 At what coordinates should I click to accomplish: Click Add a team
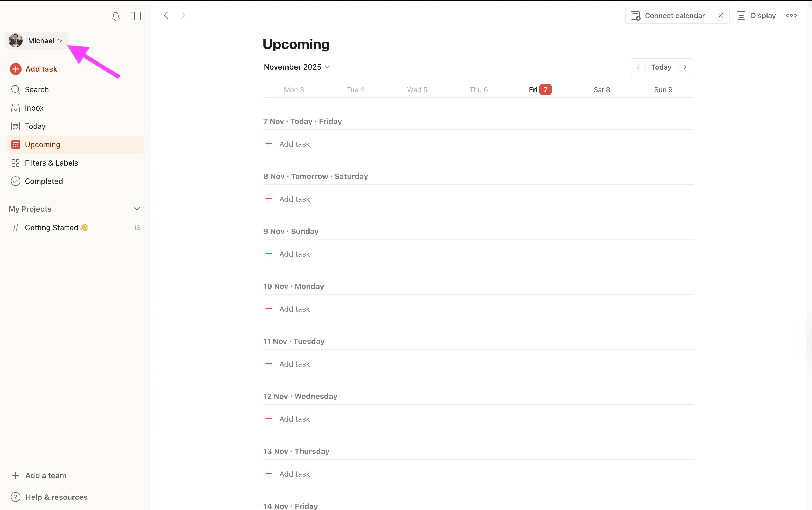(x=46, y=475)
